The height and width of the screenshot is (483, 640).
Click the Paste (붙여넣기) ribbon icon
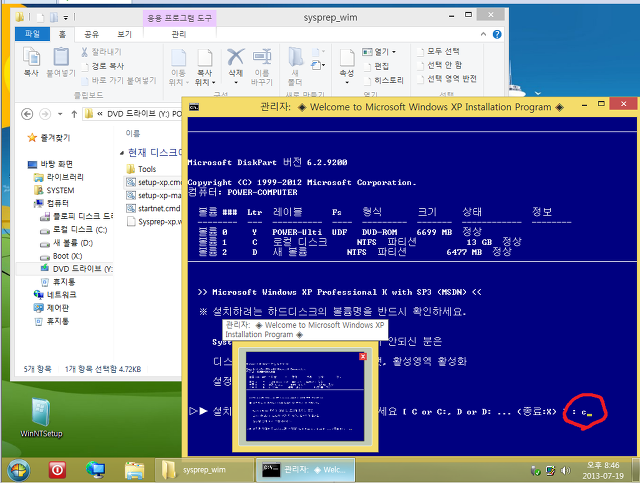(x=61, y=62)
